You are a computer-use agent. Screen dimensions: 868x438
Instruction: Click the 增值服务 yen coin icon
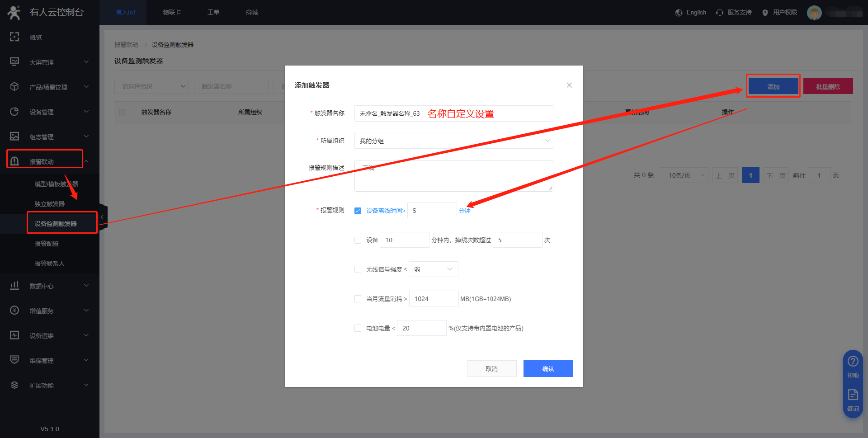[14, 311]
